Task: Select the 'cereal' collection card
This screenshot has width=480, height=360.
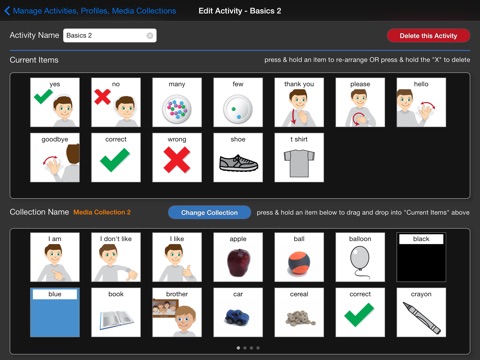Action: point(299,312)
